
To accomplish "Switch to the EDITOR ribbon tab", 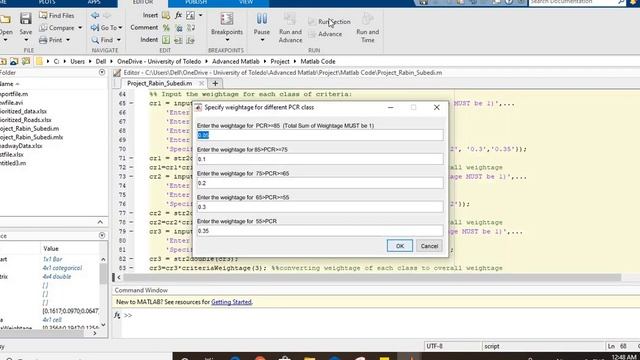I will click(143, 2).
